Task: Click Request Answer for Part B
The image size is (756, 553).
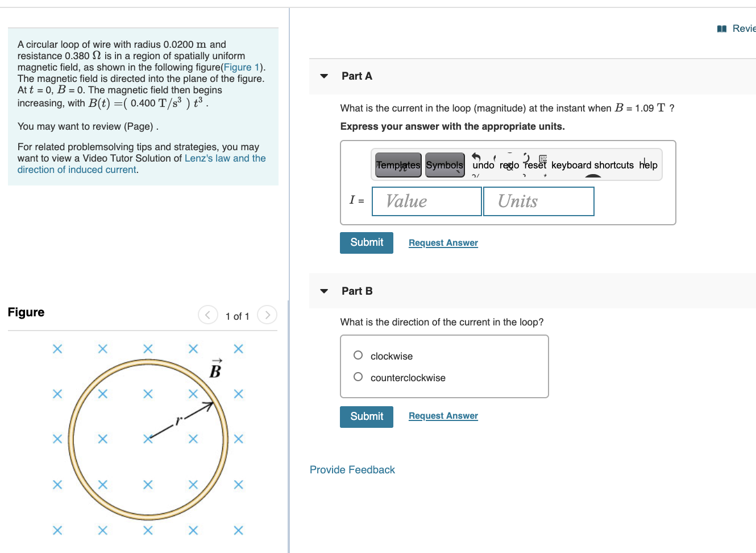Action: tap(443, 416)
